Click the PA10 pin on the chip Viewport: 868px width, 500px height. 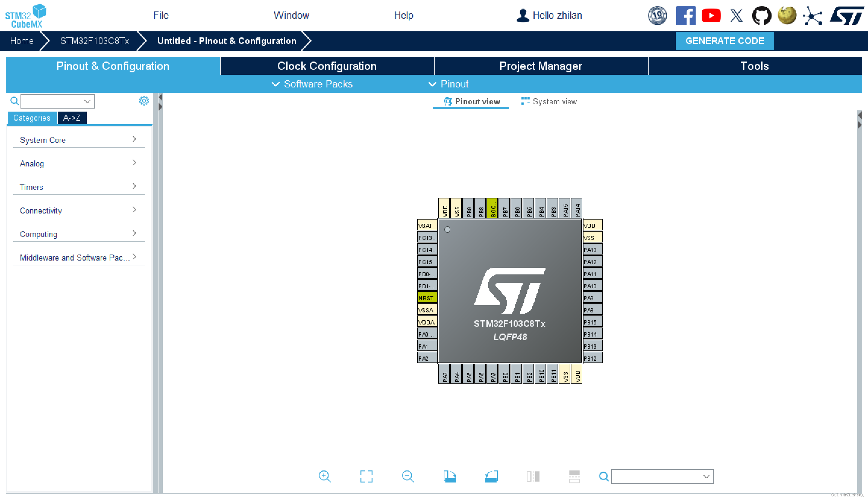pyautogui.click(x=593, y=285)
